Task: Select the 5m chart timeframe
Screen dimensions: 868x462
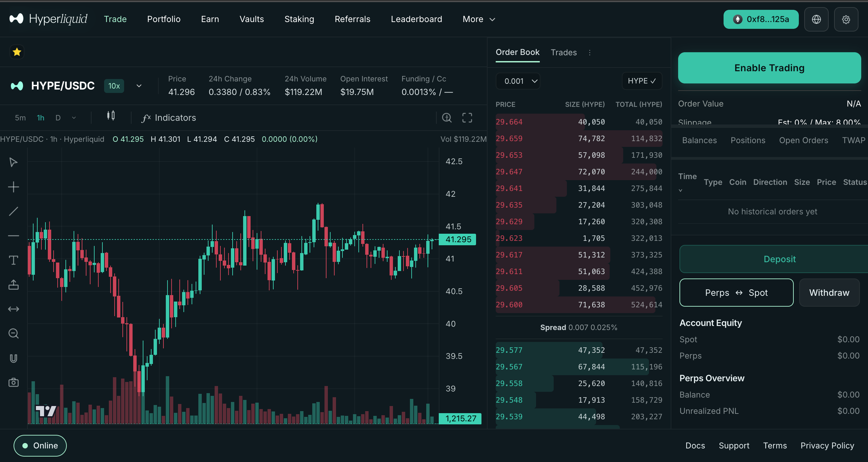Action: pyautogui.click(x=20, y=118)
